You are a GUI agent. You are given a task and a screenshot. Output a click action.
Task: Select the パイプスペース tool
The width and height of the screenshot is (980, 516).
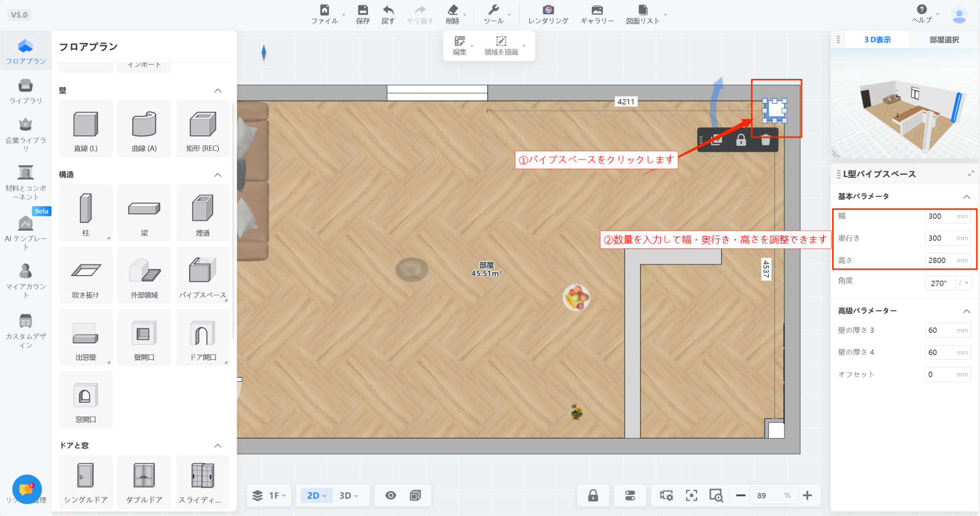pyautogui.click(x=203, y=275)
